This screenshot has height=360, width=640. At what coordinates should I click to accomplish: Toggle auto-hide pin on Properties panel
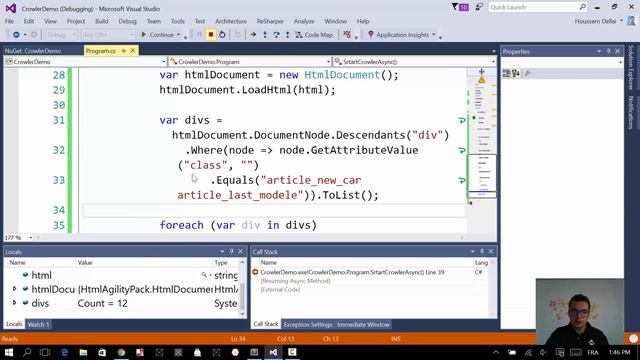click(608, 51)
